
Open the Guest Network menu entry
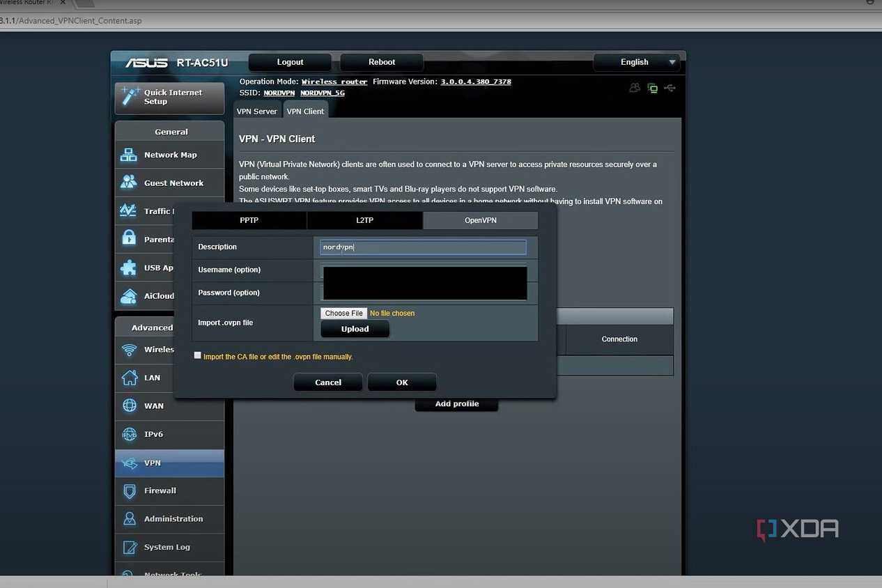tap(169, 183)
